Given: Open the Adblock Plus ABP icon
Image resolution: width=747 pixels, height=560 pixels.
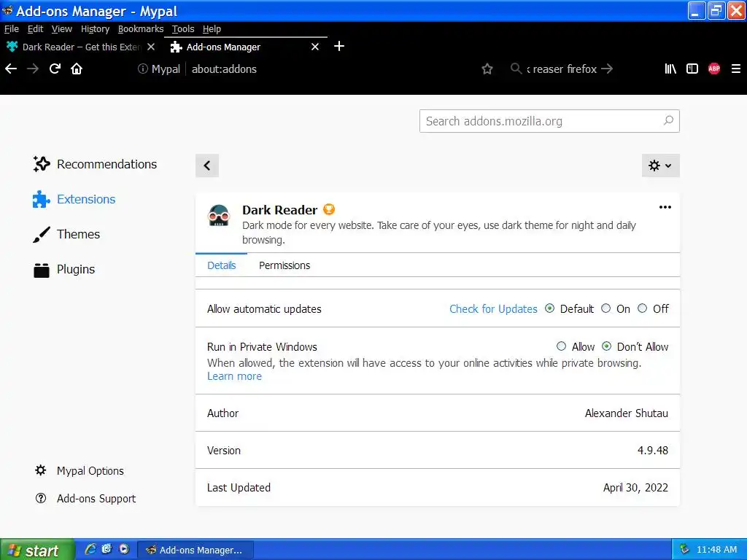Looking at the screenshot, I should pyautogui.click(x=714, y=69).
